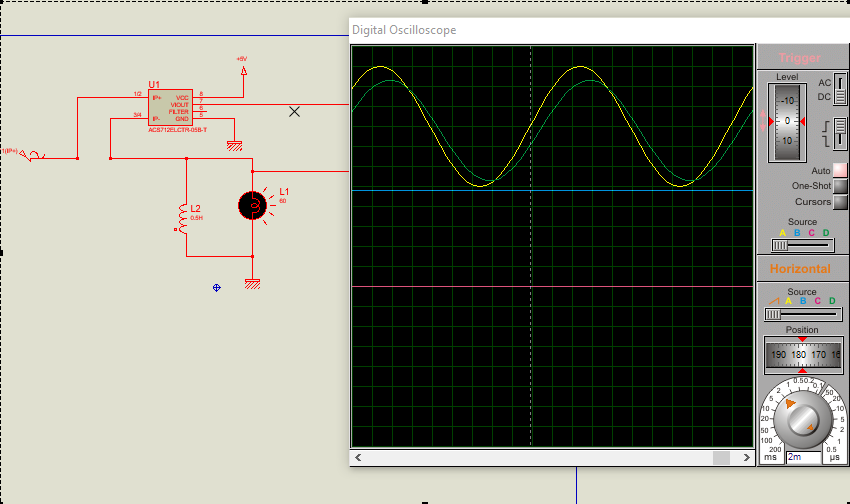Screen dimensions: 850x504
Task: Click the horizontal Position thumbwheel
Action: coord(802,355)
